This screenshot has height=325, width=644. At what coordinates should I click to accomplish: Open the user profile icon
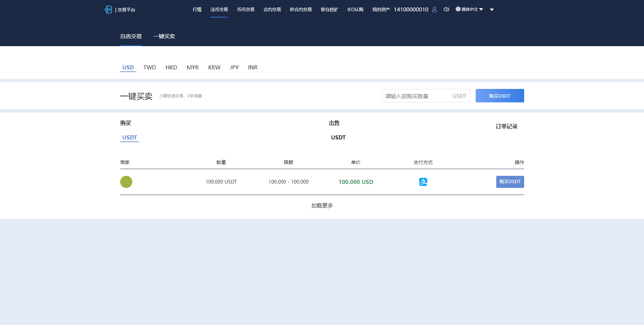click(x=434, y=9)
